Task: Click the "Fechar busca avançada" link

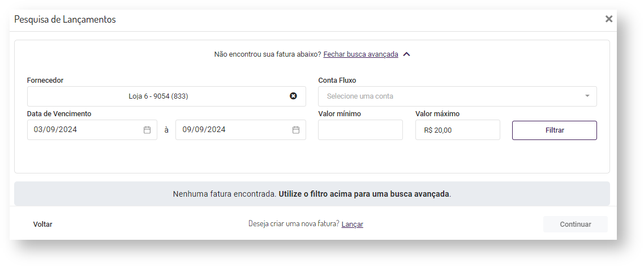Action: [360, 54]
